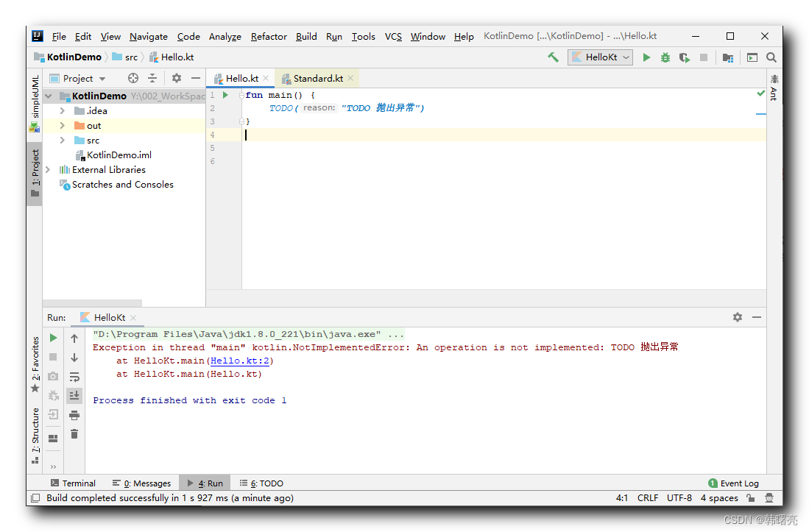Close the HelloKt run tab
Screen dimensions: 809x532
coord(133,318)
